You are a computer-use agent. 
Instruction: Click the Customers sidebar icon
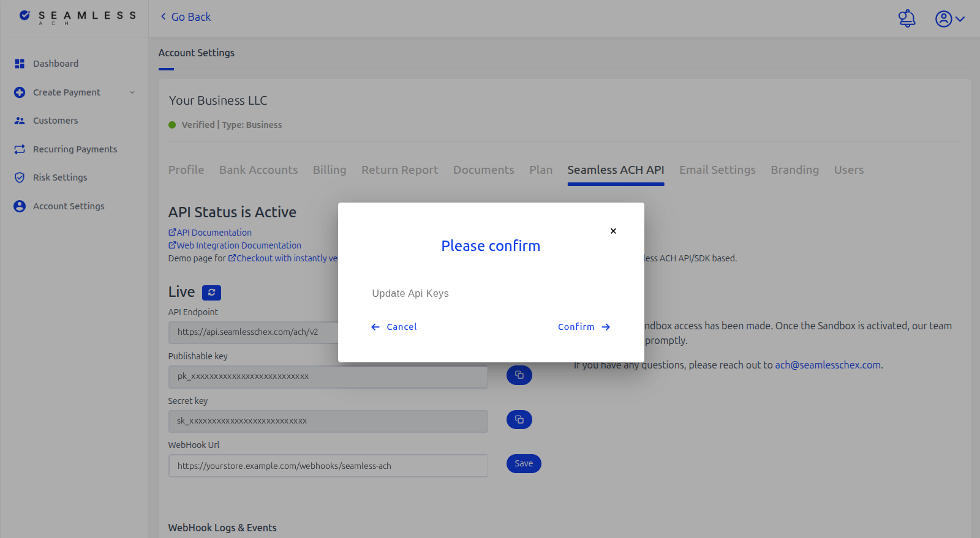pos(20,121)
